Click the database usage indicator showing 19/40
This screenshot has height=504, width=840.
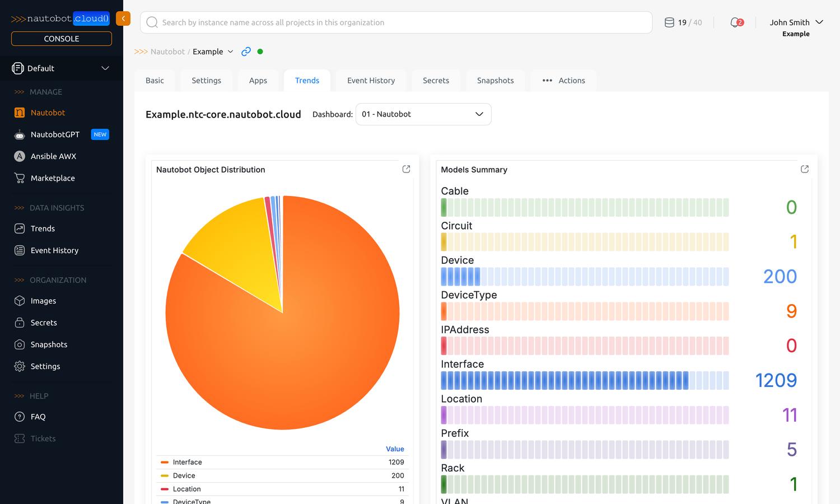point(683,22)
